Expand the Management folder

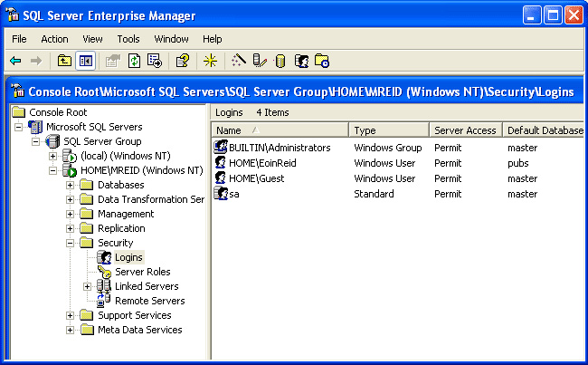coord(71,214)
